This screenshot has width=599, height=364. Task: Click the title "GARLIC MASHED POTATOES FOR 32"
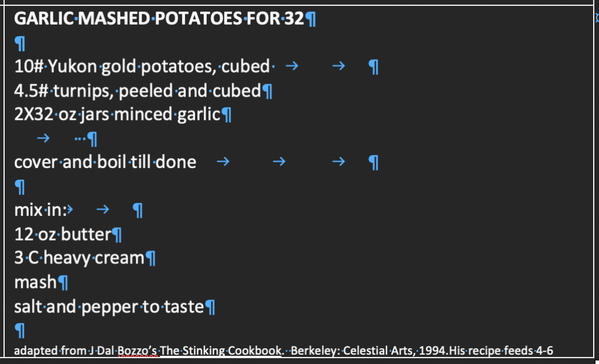[x=158, y=19]
